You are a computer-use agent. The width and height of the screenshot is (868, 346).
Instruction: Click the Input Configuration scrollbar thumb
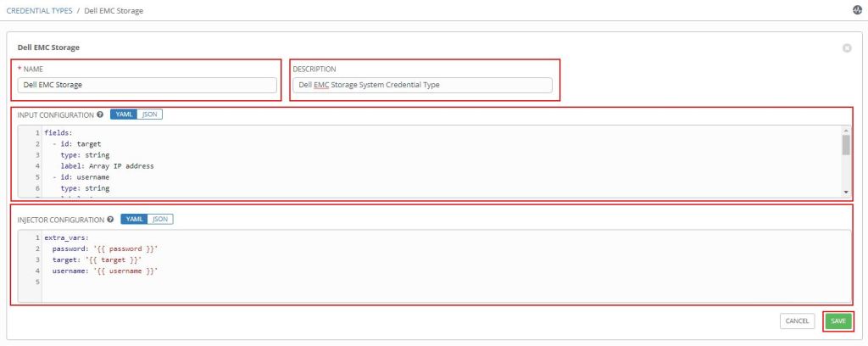coord(846,145)
